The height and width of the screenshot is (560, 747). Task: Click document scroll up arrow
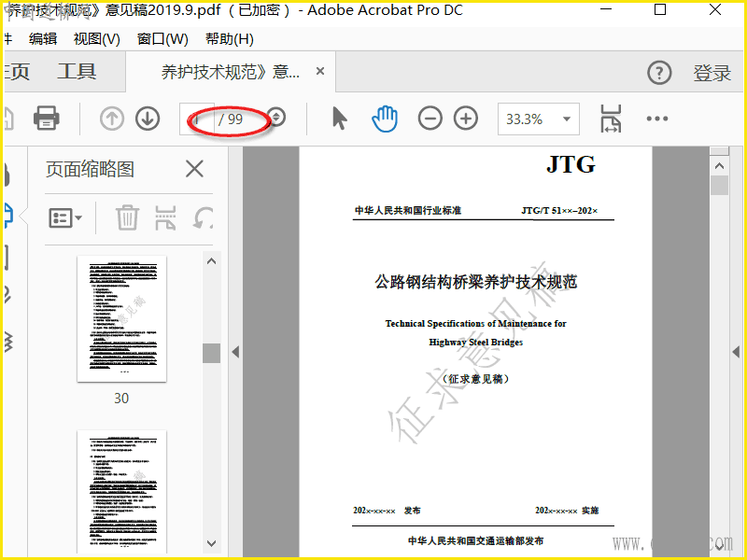click(719, 166)
